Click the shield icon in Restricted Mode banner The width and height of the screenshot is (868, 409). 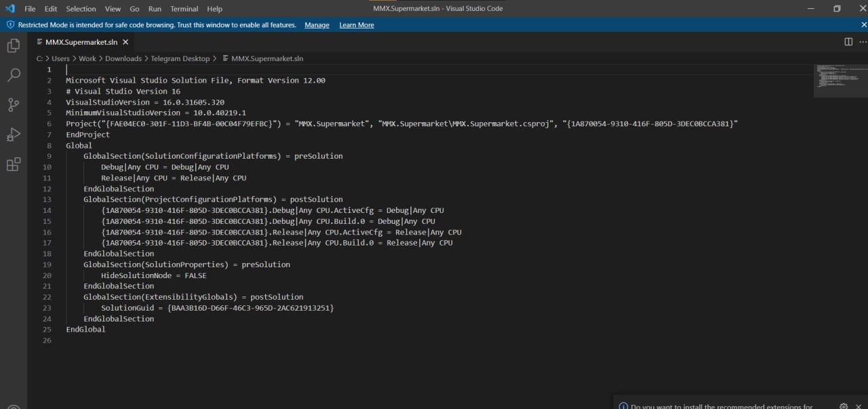(x=10, y=25)
